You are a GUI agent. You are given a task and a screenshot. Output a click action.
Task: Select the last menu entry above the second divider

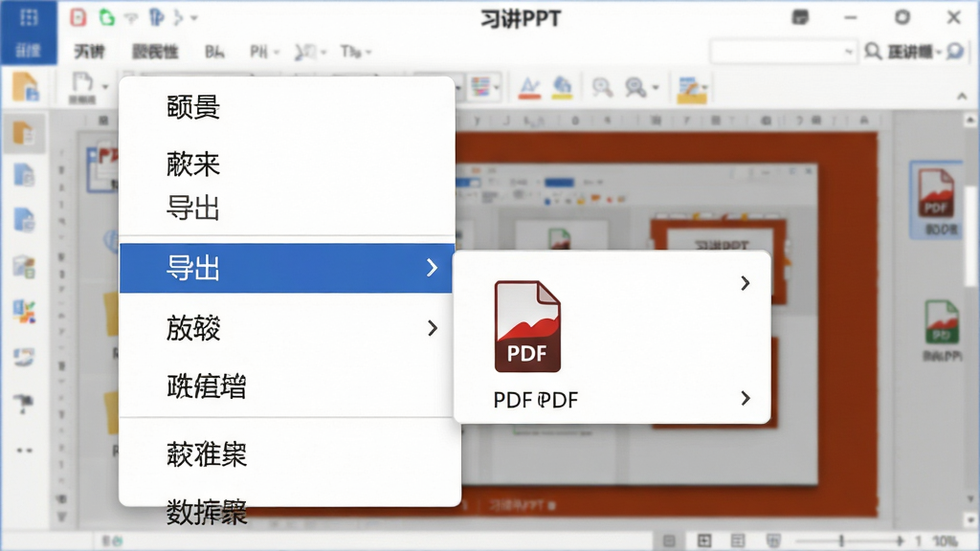point(207,386)
